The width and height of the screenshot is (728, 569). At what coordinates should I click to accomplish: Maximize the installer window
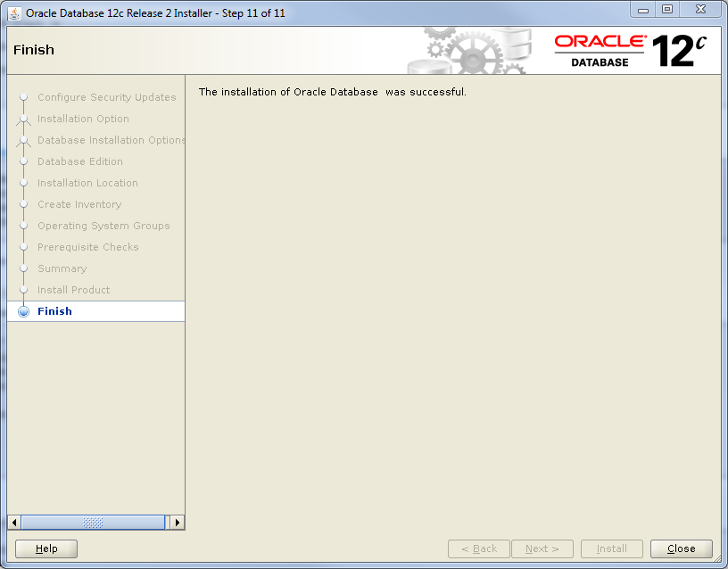point(667,10)
